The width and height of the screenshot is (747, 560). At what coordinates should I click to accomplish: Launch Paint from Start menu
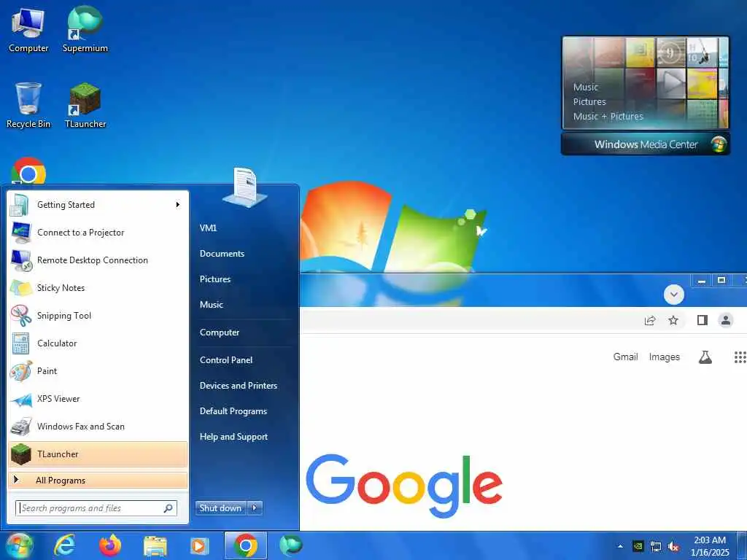tap(98, 371)
